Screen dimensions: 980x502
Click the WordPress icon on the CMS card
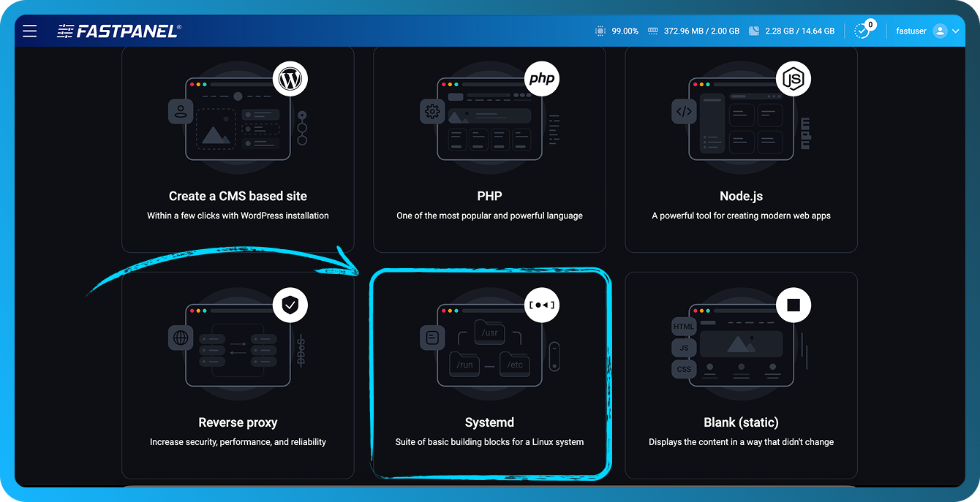click(290, 78)
